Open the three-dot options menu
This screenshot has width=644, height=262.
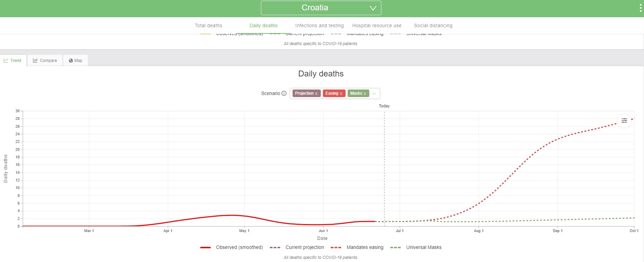[x=640, y=8]
